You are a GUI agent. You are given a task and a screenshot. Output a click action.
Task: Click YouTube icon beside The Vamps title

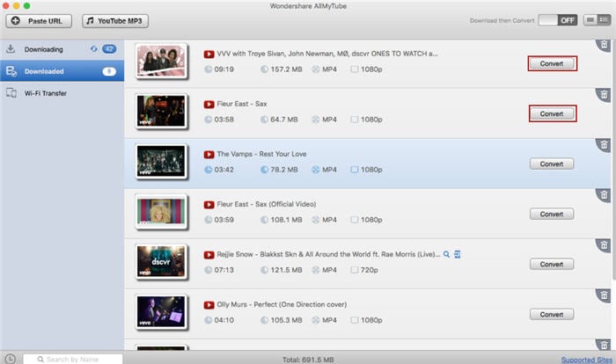(x=209, y=155)
